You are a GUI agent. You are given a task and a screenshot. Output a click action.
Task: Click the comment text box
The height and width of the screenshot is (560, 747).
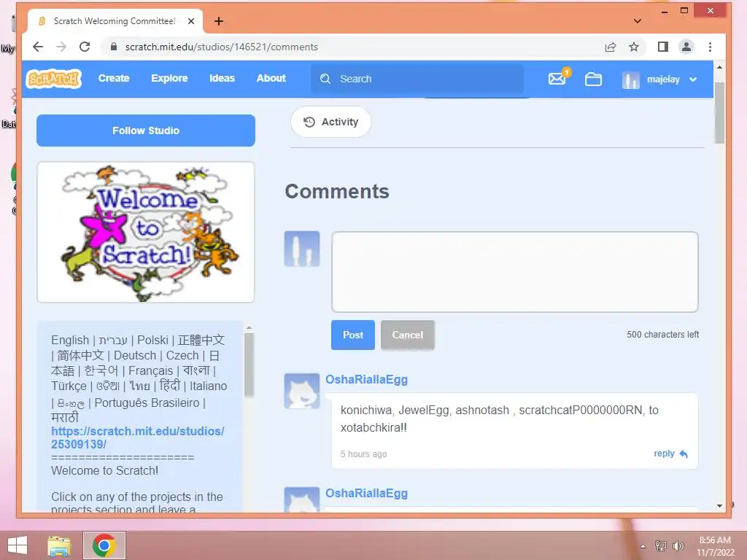coord(515,272)
